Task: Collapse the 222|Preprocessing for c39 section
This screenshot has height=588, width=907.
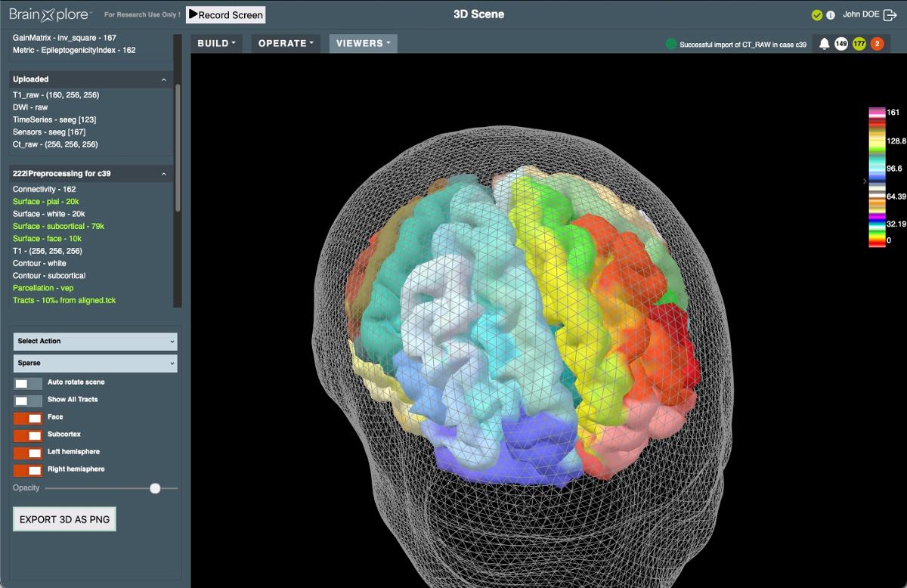Action: coord(164,174)
